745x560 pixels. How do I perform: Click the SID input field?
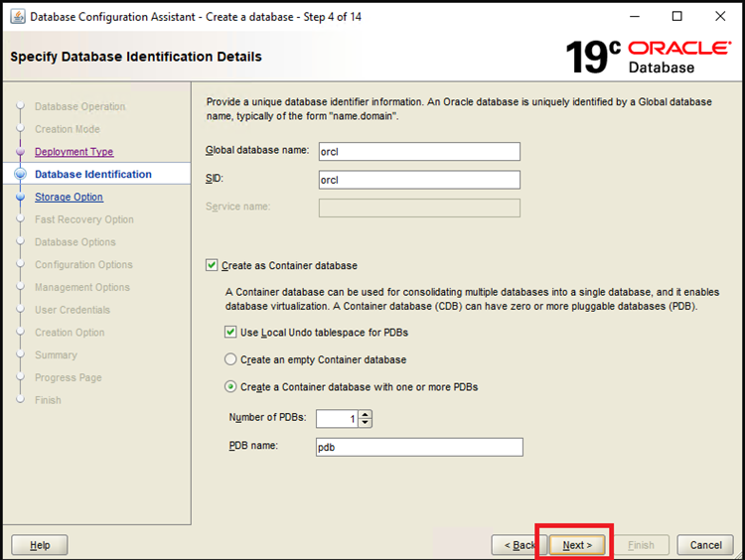pyautogui.click(x=419, y=180)
